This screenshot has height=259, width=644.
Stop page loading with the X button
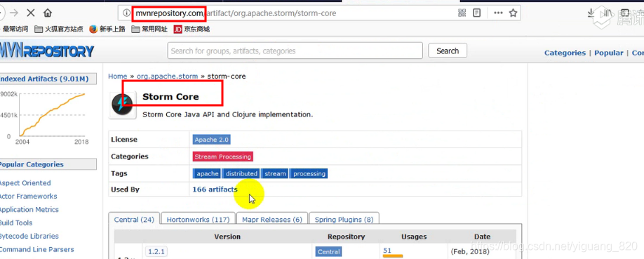(x=30, y=13)
